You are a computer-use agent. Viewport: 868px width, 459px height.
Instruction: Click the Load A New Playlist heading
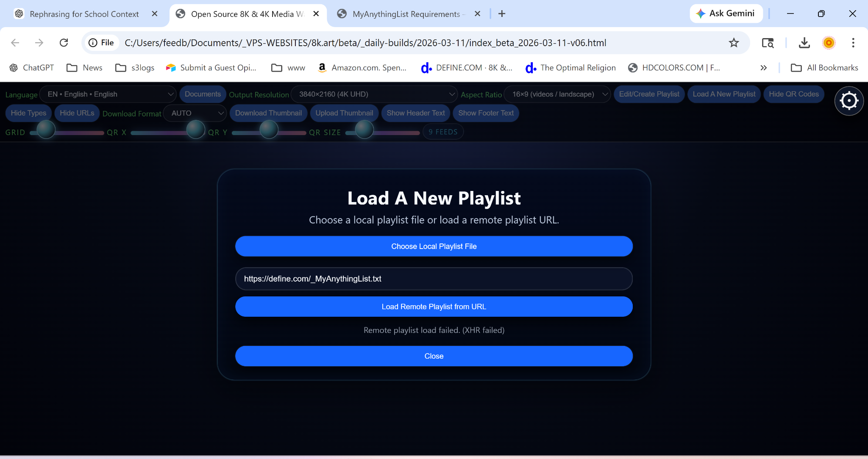click(434, 198)
